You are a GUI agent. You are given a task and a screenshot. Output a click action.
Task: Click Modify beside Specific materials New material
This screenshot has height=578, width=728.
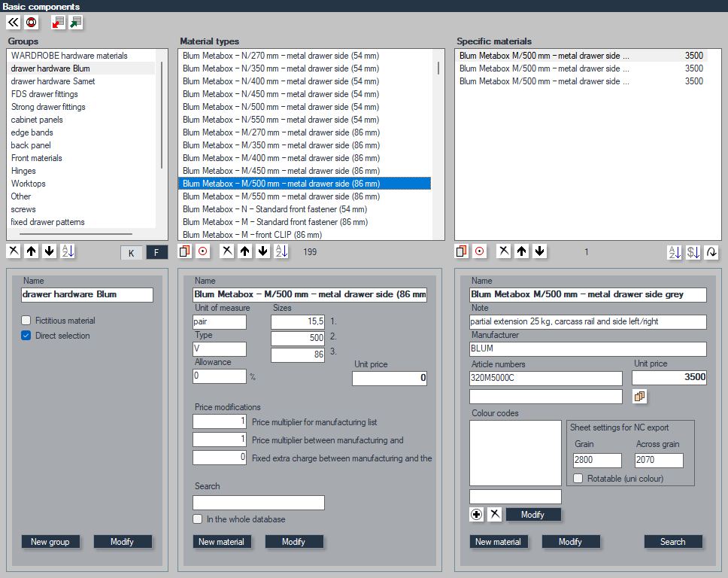pyautogui.click(x=570, y=542)
